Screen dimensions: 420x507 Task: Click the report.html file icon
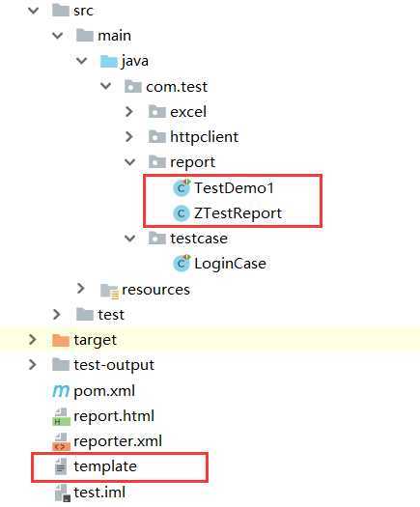[61, 416]
